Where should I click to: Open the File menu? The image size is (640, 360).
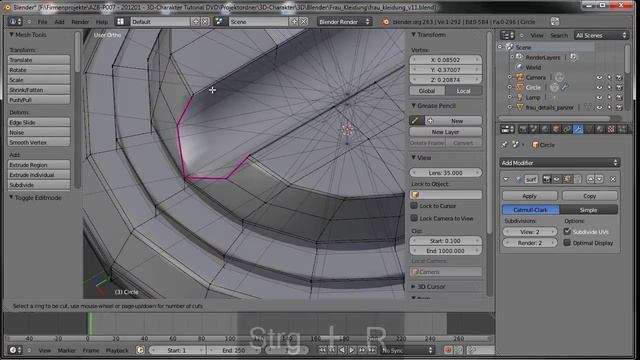click(42, 22)
